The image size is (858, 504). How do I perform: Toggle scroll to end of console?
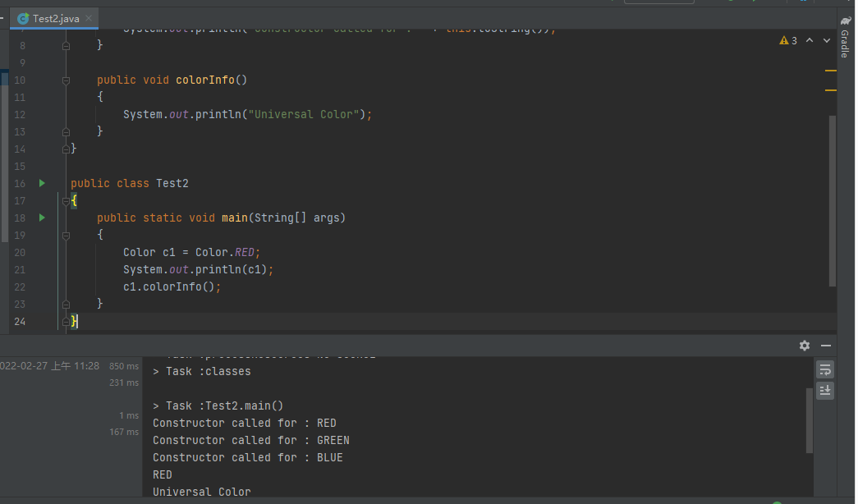[x=825, y=390]
